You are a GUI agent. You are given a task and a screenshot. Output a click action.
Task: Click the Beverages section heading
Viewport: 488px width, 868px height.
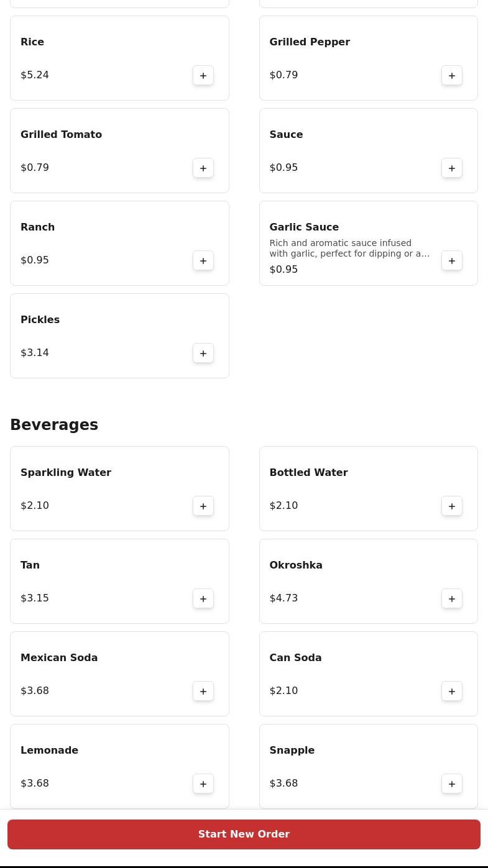[54, 424]
